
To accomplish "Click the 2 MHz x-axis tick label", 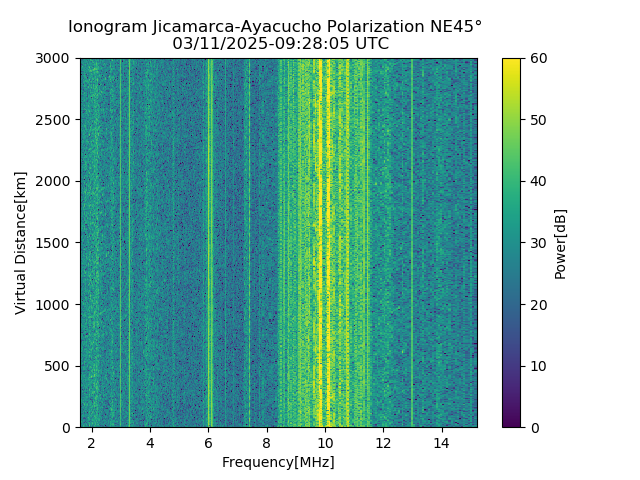I will (92, 443).
